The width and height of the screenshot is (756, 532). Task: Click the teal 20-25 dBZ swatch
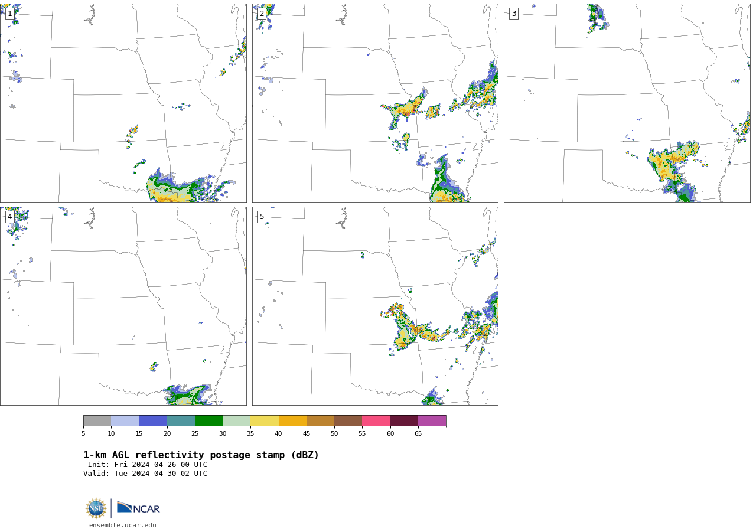(x=181, y=421)
